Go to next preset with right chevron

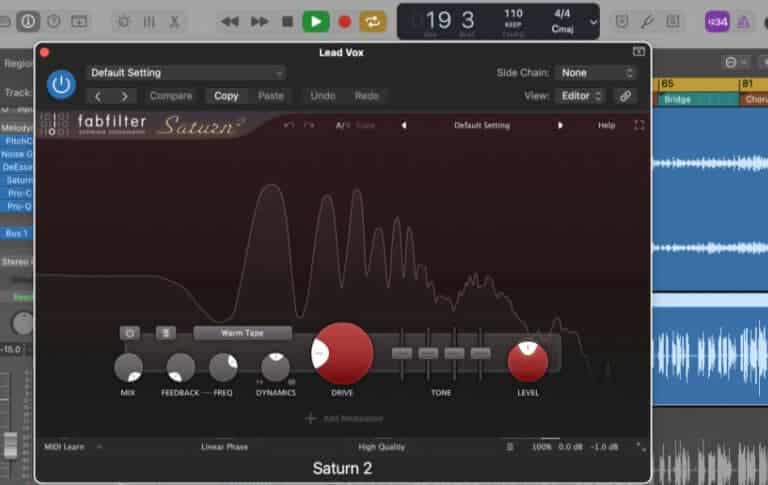click(x=124, y=97)
